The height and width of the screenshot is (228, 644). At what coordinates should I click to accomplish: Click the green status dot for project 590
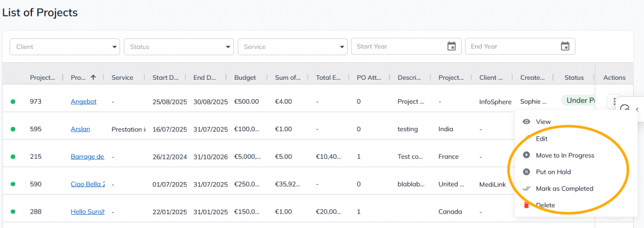pyautogui.click(x=13, y=184)
